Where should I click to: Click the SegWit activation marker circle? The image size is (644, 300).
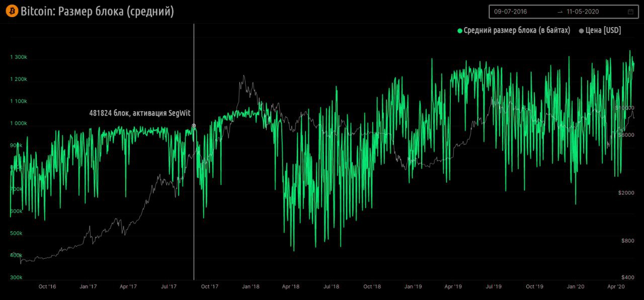pyautogui.click(x=194, y=126)
